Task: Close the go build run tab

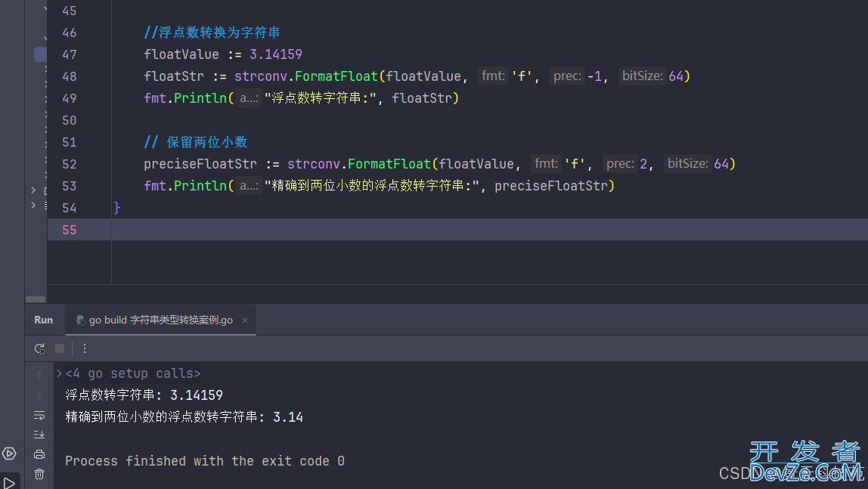Action: tap(245, 320)
